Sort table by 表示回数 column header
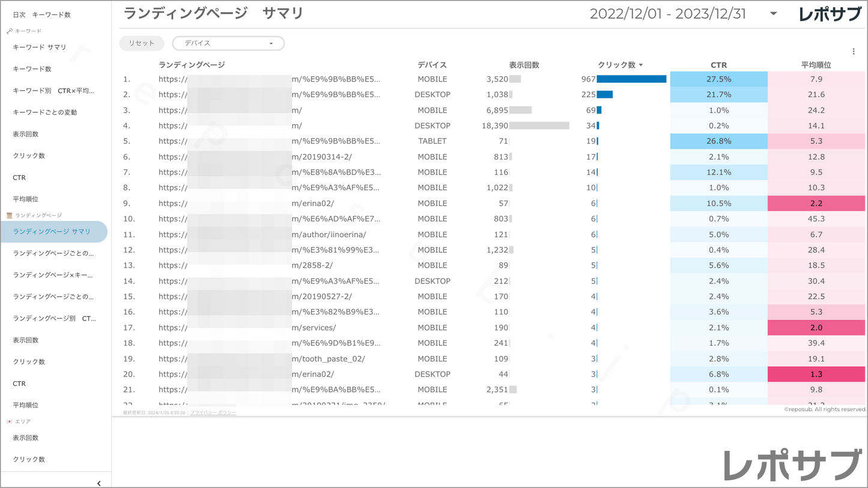This screenshot has height=488, width=868. pos(524,65)
